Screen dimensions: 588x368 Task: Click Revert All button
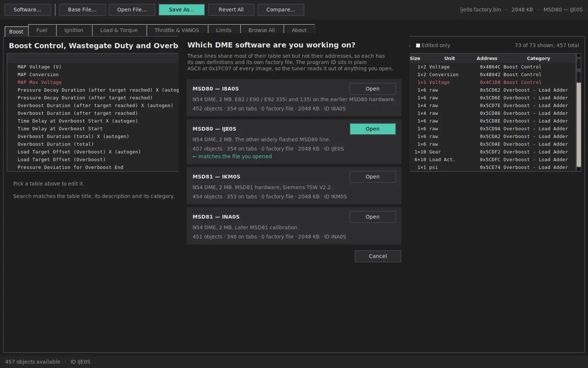pos(231,10)
